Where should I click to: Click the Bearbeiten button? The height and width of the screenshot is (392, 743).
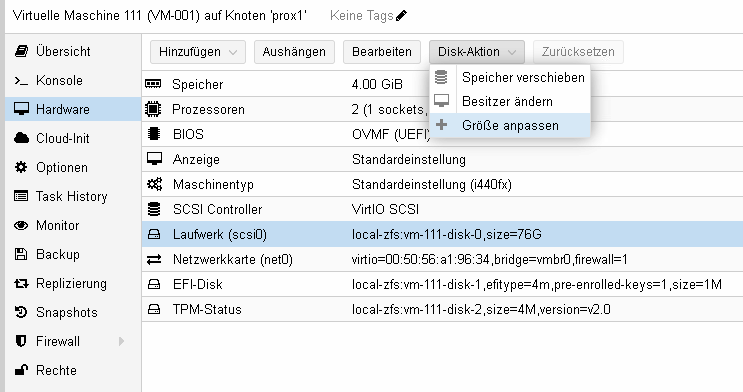click(382, 52)
